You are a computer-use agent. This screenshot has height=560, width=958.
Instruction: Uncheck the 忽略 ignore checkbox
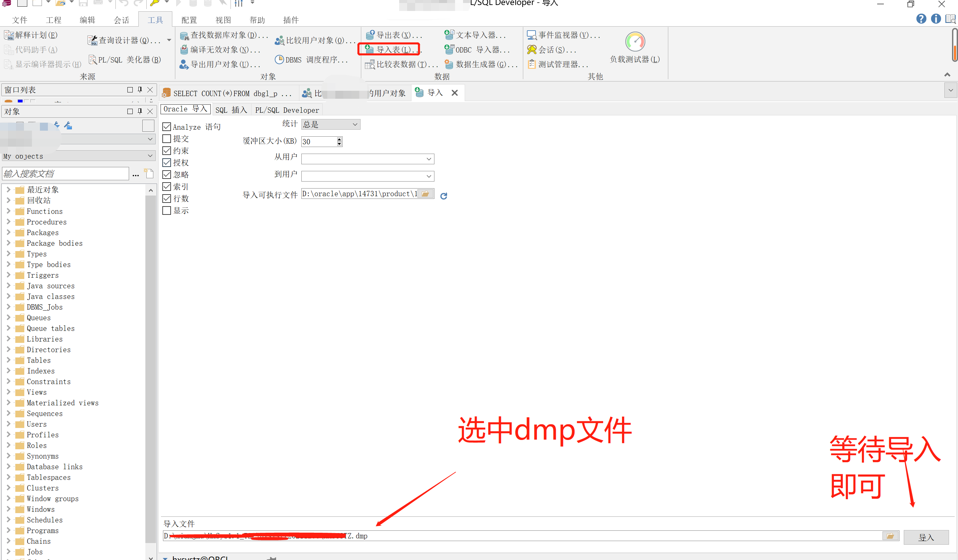click(167, 175)
